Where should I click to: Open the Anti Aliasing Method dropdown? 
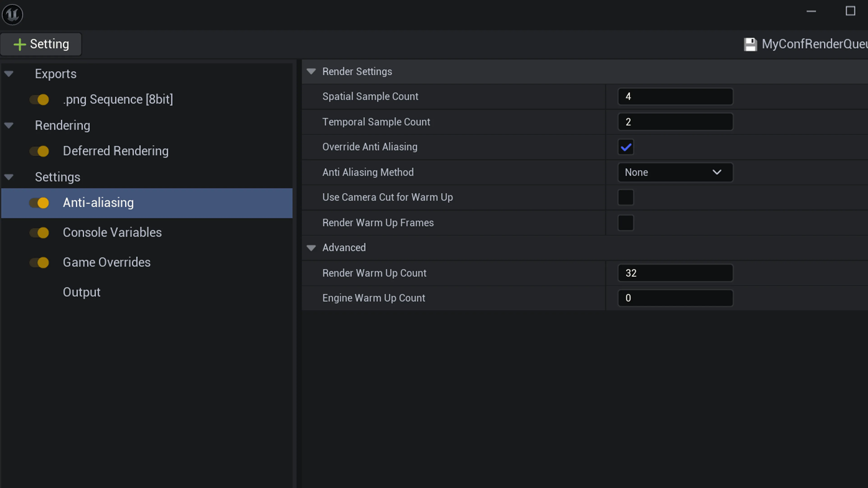tap(675, 172)
